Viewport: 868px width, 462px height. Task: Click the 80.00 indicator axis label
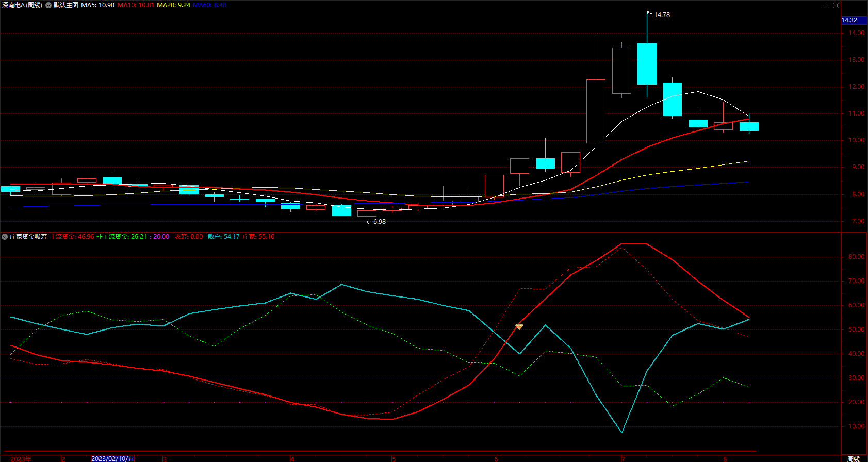click(x=857, y=257)
